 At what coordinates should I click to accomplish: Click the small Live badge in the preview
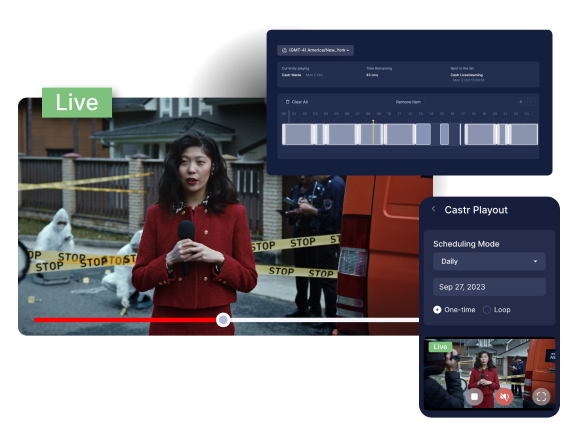tap(440, 347)
